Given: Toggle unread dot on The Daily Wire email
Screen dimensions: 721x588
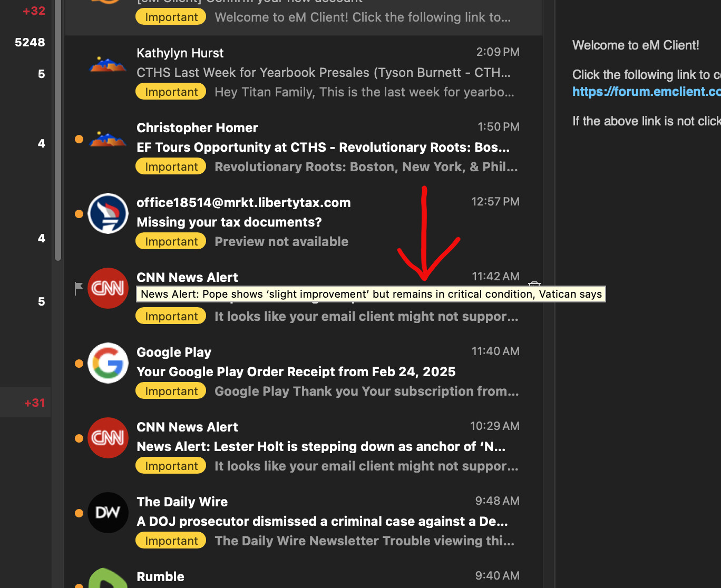Looking at the screenshot, I should pos(79,513).
